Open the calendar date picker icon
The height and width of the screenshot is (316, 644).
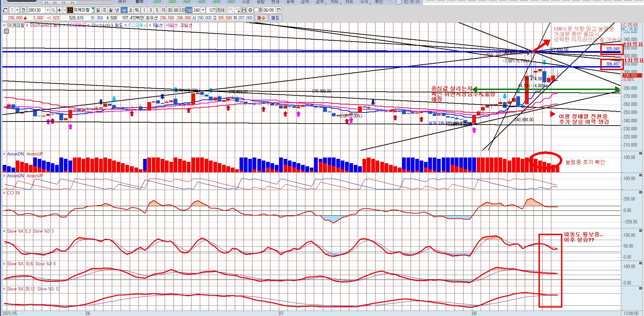279,10
